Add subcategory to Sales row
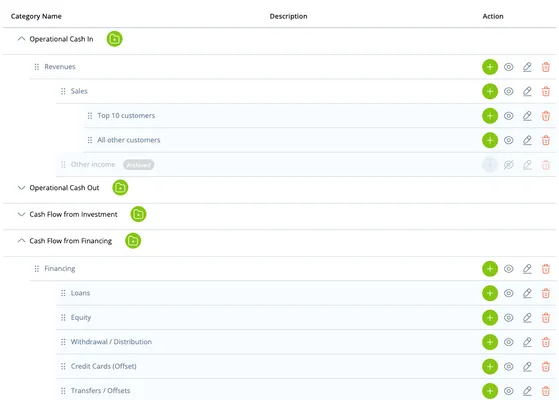The width and height of the screenshot is (559, 400). [x=490, y=91]
